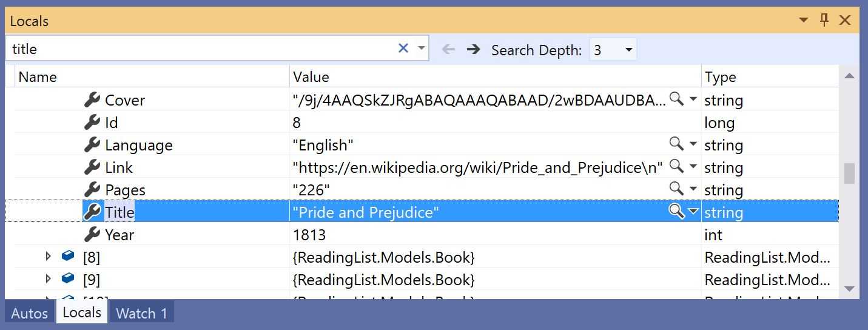Open visualizer dropdown for Cover
The height and width of the screenshot is (330, 868).
(x=693, y=99)
